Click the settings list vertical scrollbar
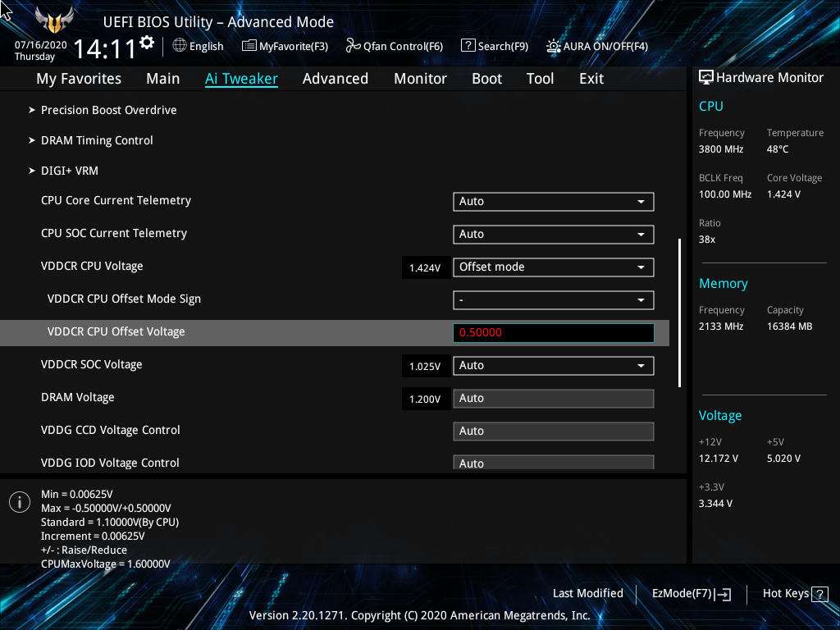Screen dimensions: 840x630 (679, 313)
